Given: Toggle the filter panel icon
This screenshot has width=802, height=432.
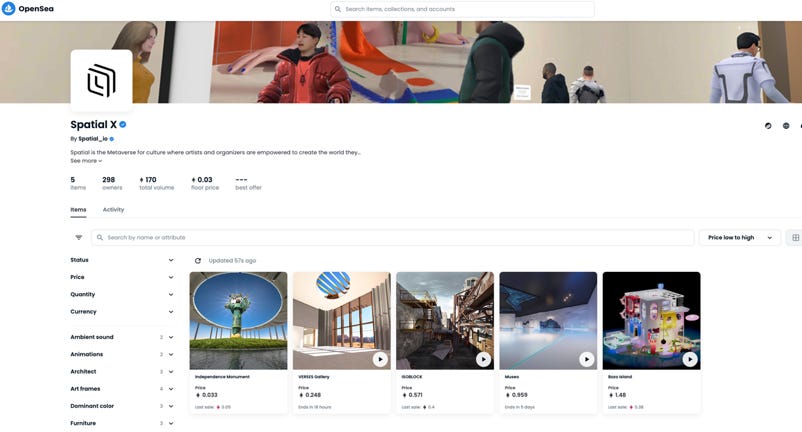Looking at the screenshot, I should (x=79, y=237).
